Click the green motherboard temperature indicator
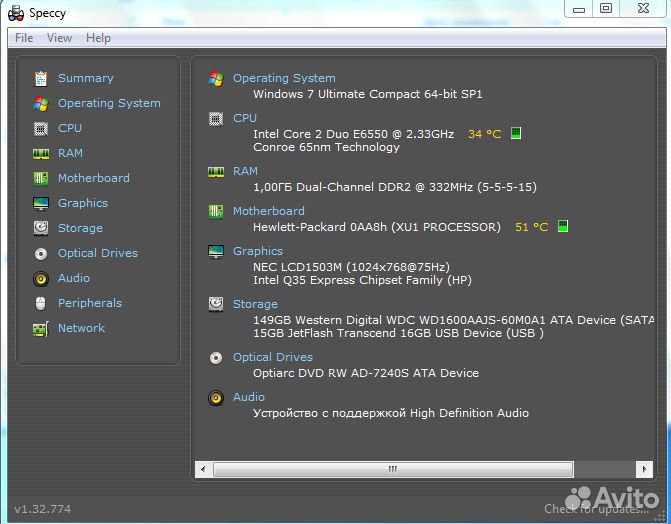671x524 pixels. pos(562,227)
